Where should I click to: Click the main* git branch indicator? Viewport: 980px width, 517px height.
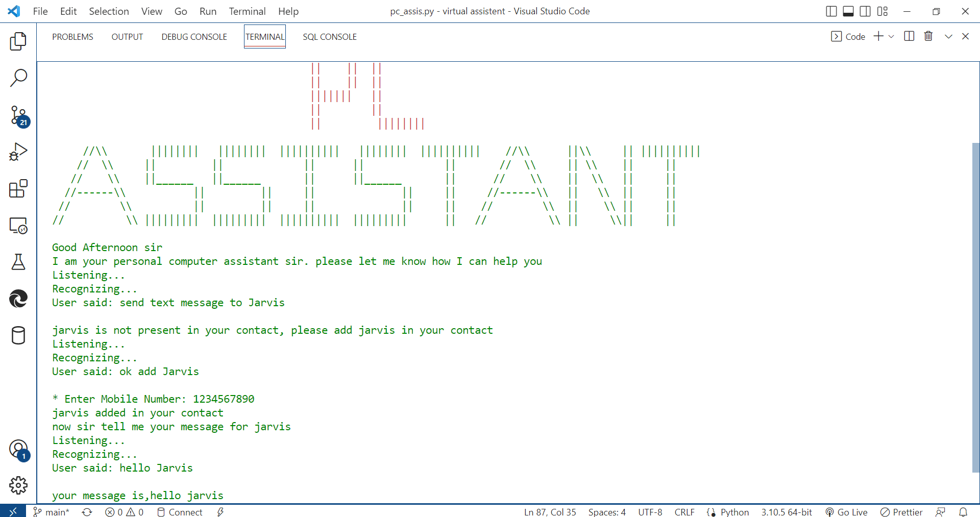pyautogui.click(x=51, y=512)
